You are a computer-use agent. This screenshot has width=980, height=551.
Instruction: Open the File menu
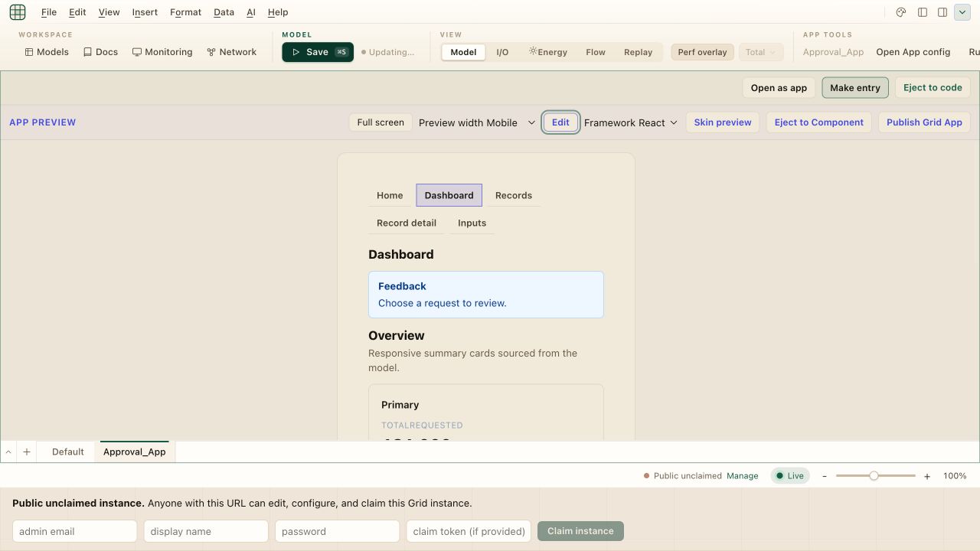pyautogui.click(x=49, y=12)
